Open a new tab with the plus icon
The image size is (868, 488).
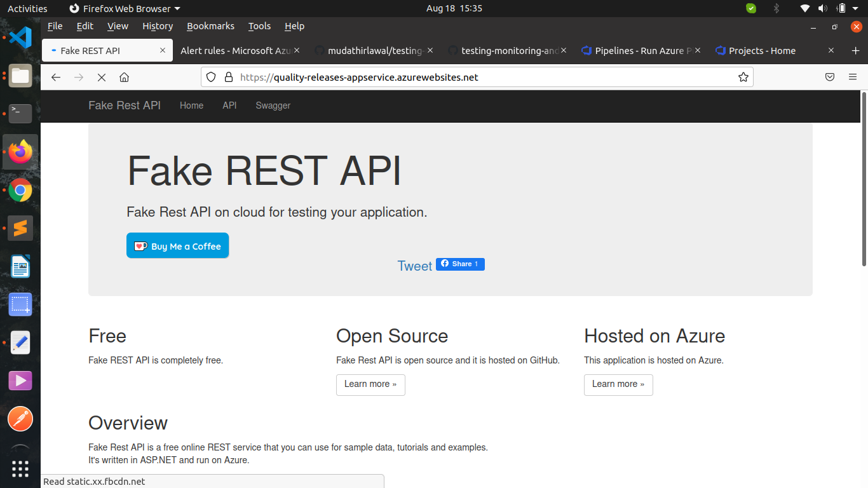click(x=855, y=51)
